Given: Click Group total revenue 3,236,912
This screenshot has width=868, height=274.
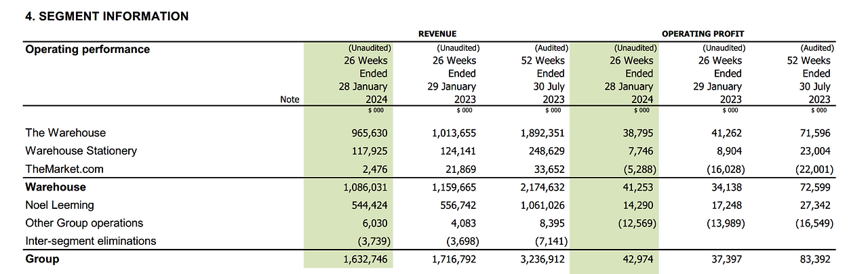Looking at the screenshot, I should click(x=541, y=260).
